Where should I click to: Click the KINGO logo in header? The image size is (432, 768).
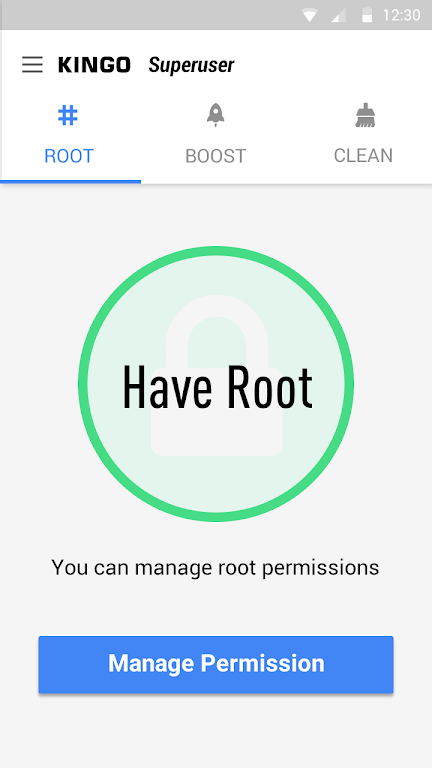pyautogui.click(x=94, y=65)
